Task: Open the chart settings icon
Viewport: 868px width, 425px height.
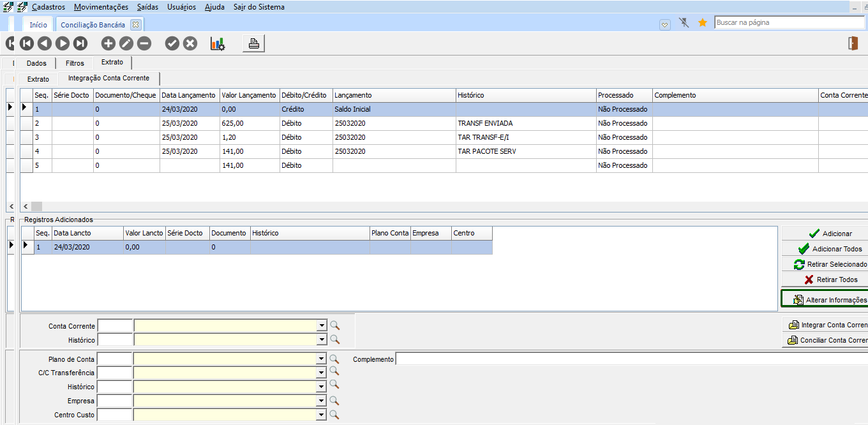Action: pyautogui.click(x=218, y=43)
